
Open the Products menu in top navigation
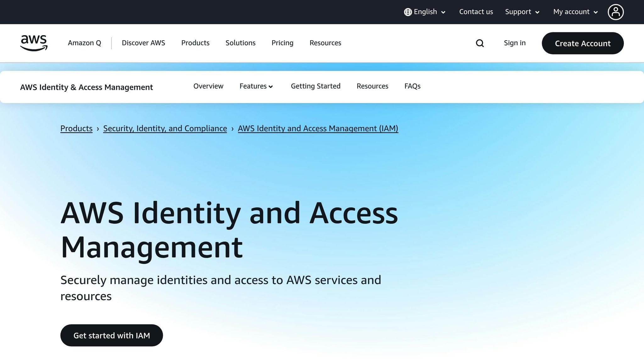[195, 43]
